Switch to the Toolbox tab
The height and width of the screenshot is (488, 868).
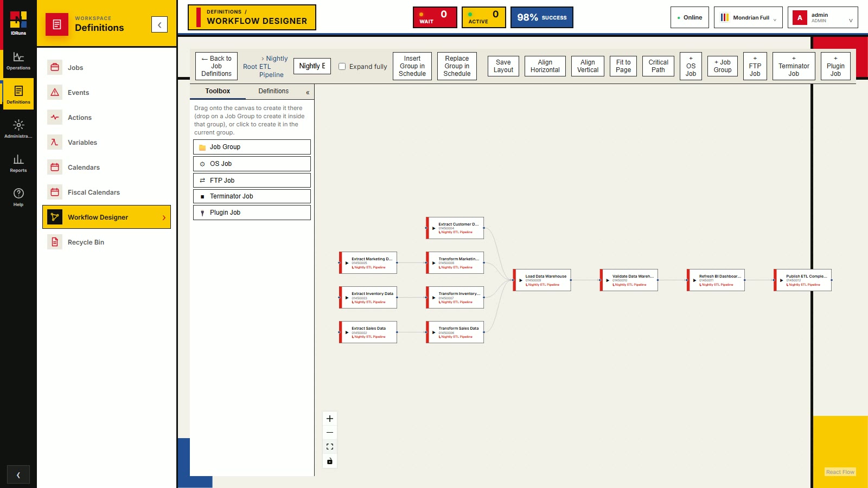[x=218, y=91]
